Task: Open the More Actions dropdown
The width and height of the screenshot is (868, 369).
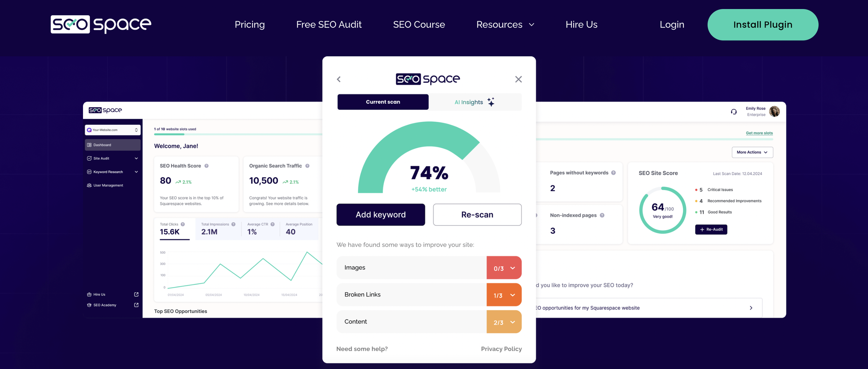Action: (752, 152)
